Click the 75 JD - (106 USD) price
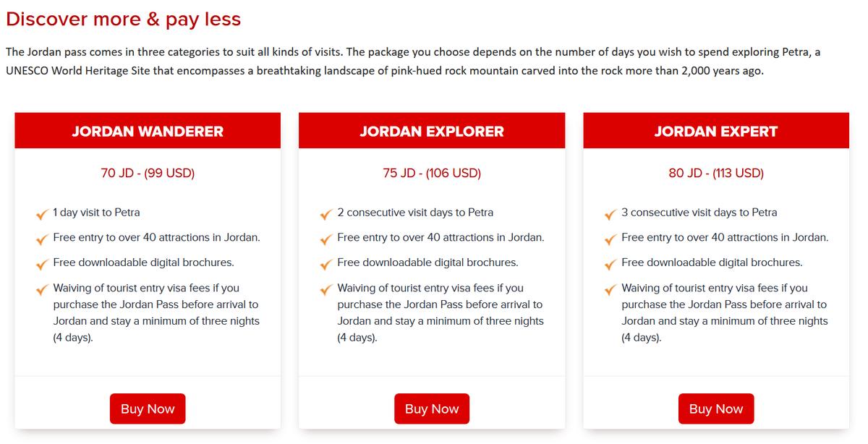The image size is (868, 444). (432, 174)
